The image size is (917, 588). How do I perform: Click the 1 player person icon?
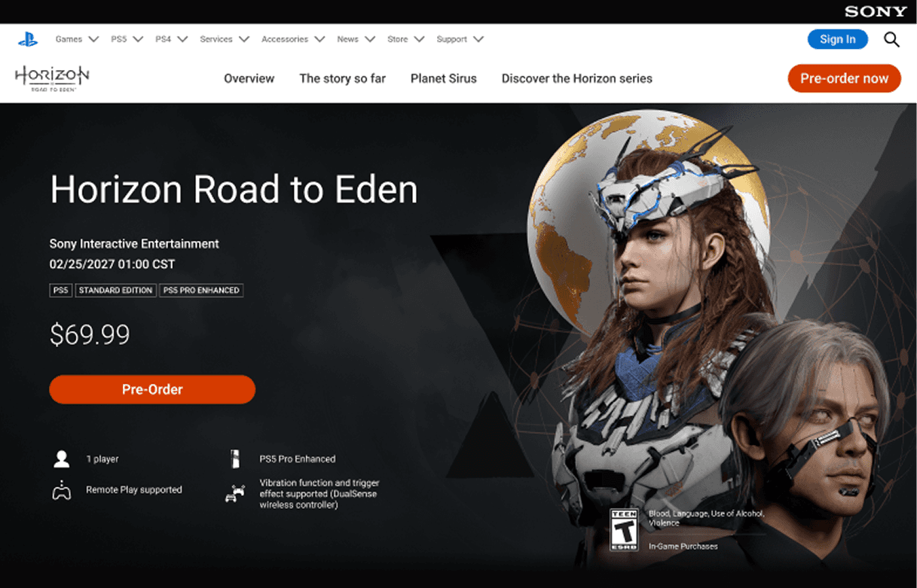coord(62,459)
